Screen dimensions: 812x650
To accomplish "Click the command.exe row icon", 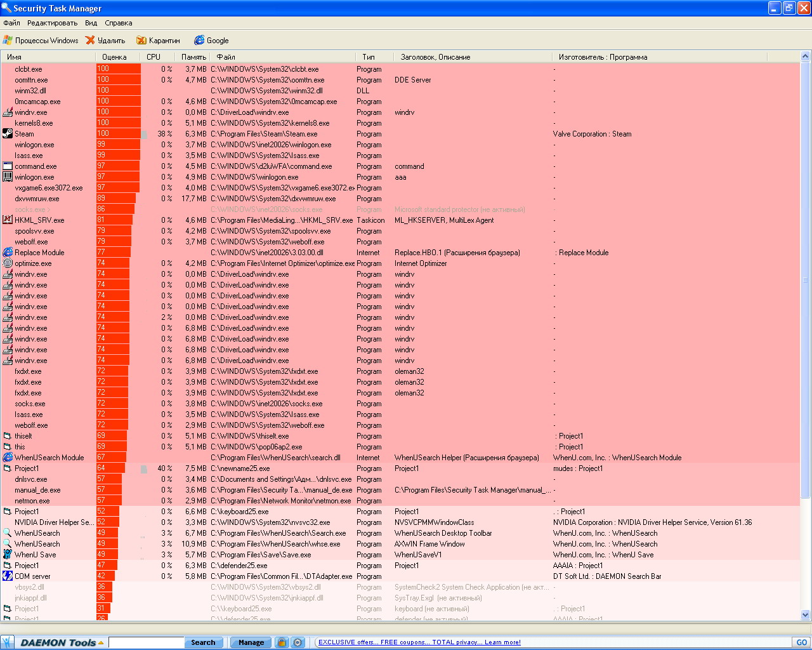I will pyautogui.click(x=8, y=166).
